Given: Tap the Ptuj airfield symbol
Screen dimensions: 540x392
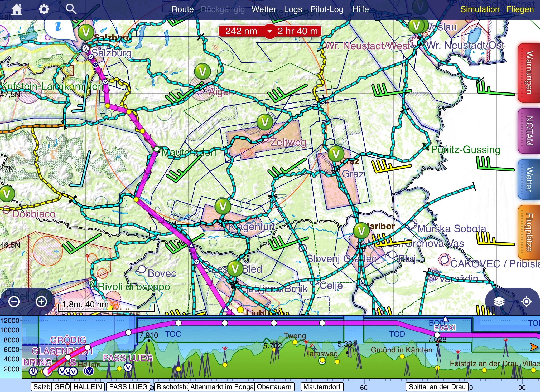Looking at the screenshot, I should pyautogui.click(x=392, y=255).
